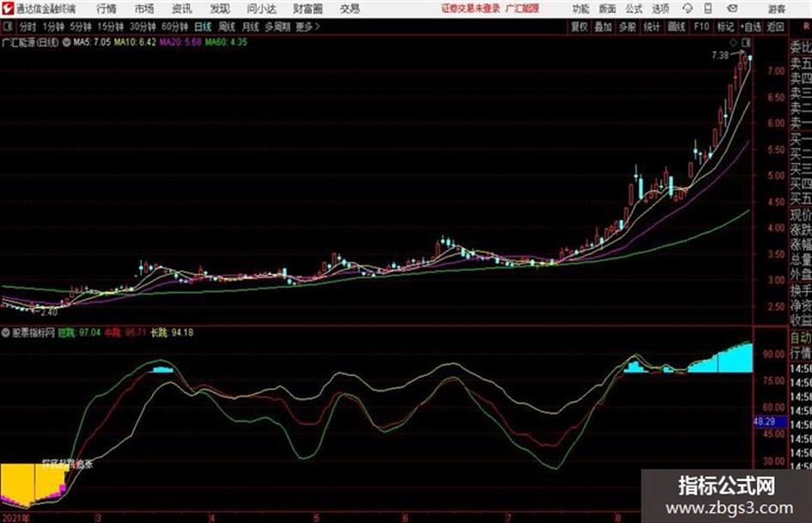Switch to 1分钟 period tab

tap(52, 27)
